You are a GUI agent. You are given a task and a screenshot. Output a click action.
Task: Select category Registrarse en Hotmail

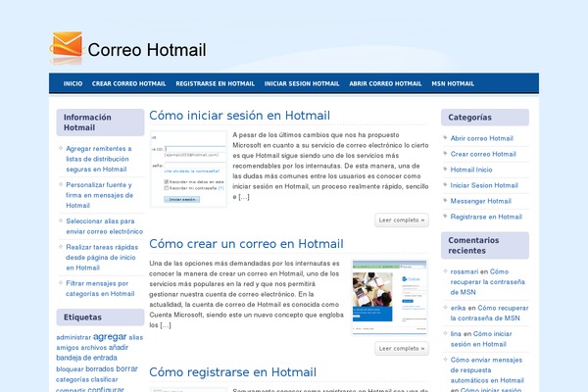point(486,217)
